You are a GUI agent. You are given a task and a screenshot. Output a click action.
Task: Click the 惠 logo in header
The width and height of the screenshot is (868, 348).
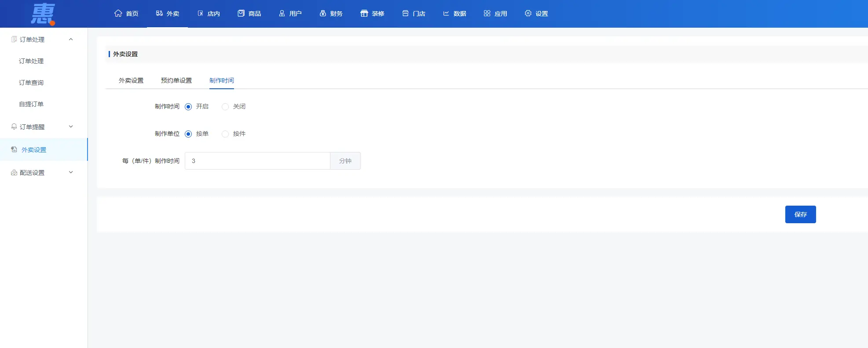[x=43, y=14]
